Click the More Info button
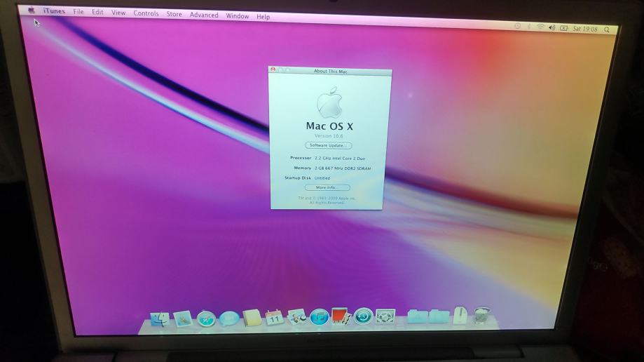Screen dimensions: 644x362 327,187
